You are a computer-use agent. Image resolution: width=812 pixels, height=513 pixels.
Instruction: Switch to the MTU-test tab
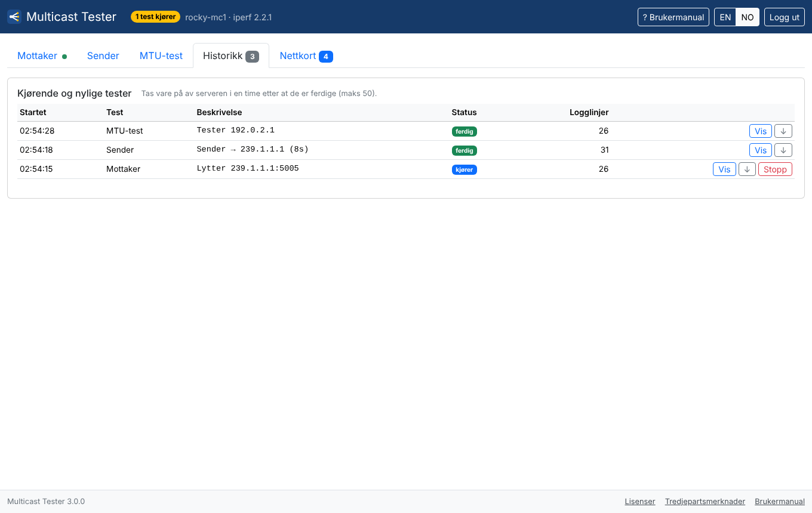tap(161, 55)
